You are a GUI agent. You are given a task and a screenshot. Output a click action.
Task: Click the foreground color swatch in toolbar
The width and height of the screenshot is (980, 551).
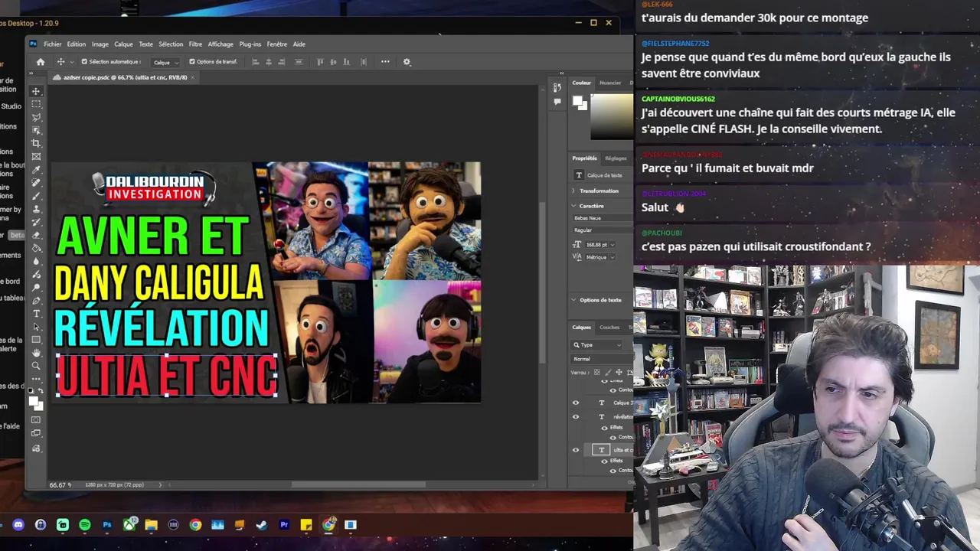coord(34,402)
